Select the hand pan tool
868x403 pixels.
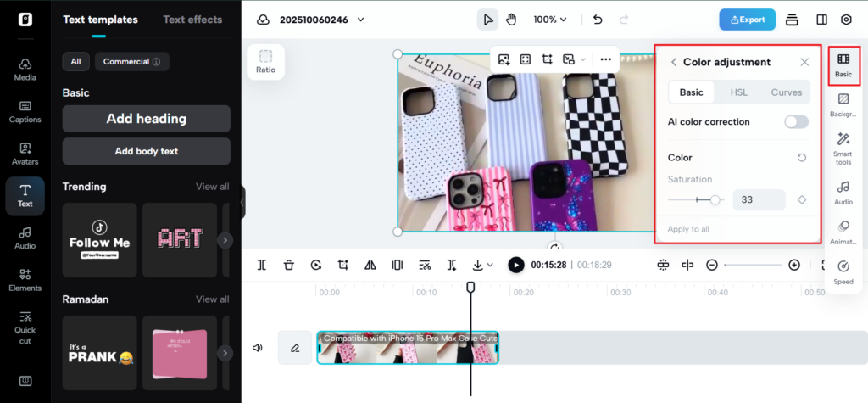511,20
